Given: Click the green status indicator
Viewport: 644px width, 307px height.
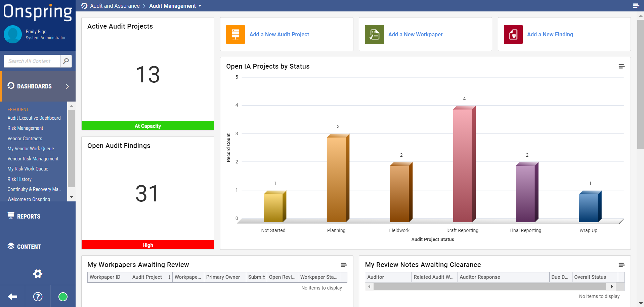Looking at the screenshot, I should [x=63, y=297].
